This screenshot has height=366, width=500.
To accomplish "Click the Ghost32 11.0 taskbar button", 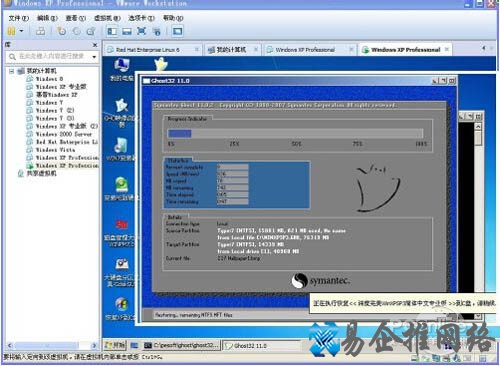I will (x=260, y=346).
